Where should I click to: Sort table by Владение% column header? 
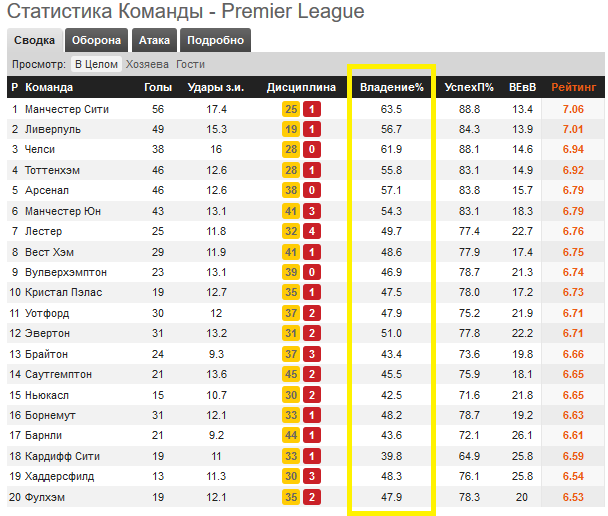click(392, 87)
